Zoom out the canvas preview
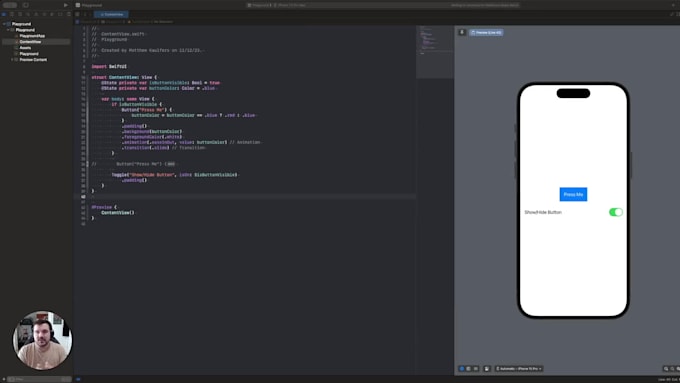This screenshot has width=680, height=383. coord(666,369)
